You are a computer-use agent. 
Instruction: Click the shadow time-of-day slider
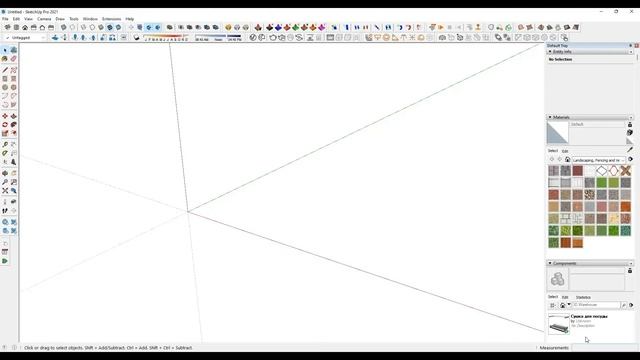point(218,38)
